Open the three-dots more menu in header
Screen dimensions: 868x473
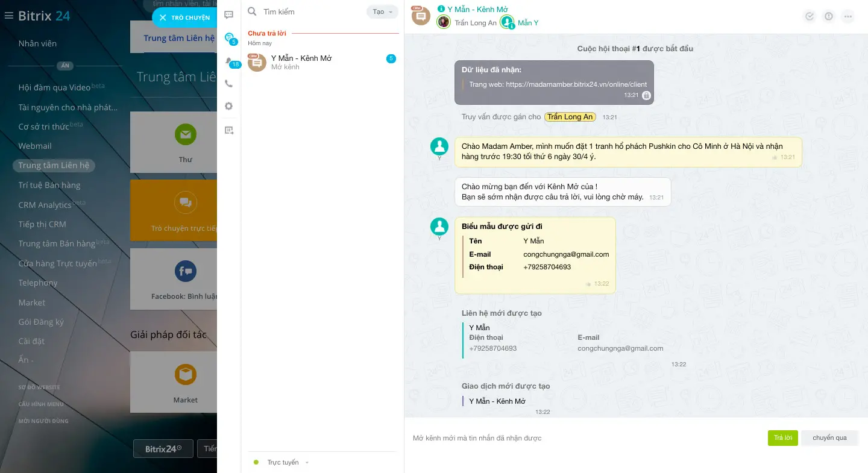tap(848, 16)
